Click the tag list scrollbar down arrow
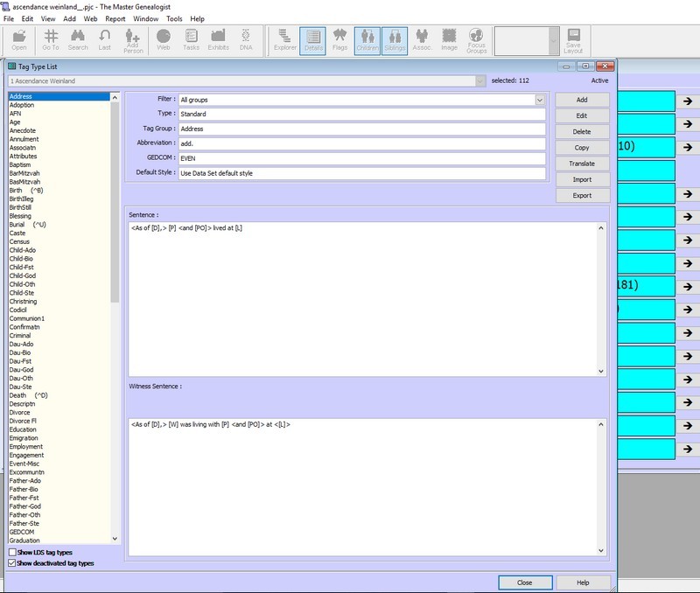Viewport: 700px width, 593px height. point(115,539)
